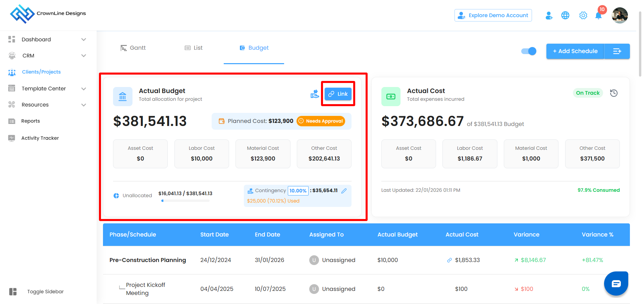The width and height of the screenshot is (644, 304).
Task: Click the Clients/Projects sidebar icon
Action: 12,72
